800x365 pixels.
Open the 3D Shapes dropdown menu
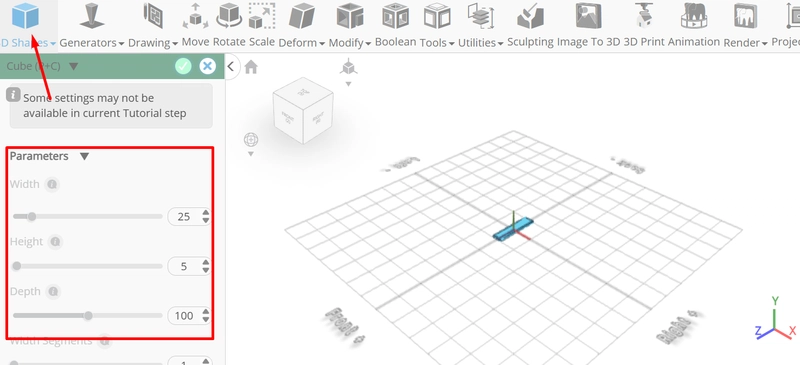coord(53,44)
